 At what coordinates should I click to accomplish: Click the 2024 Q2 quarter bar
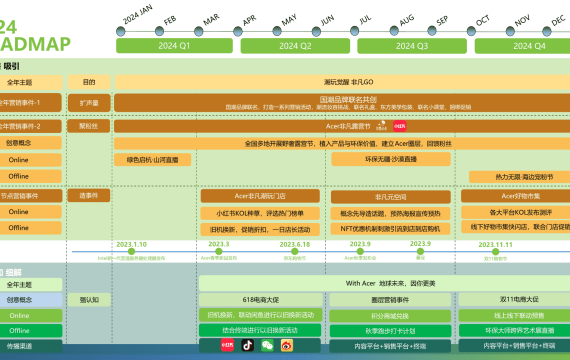point(295,46)
